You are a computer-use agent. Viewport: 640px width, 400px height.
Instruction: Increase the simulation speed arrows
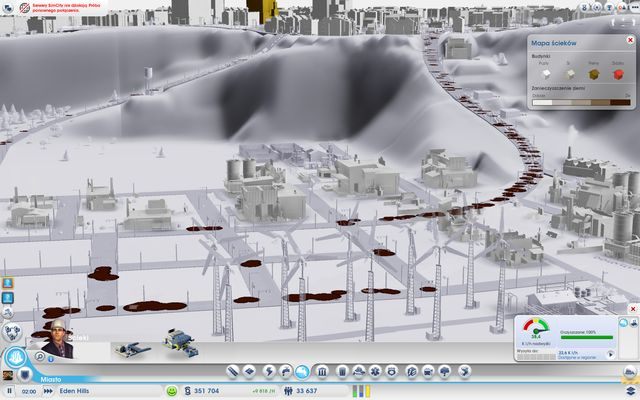(x=48, y=391)
